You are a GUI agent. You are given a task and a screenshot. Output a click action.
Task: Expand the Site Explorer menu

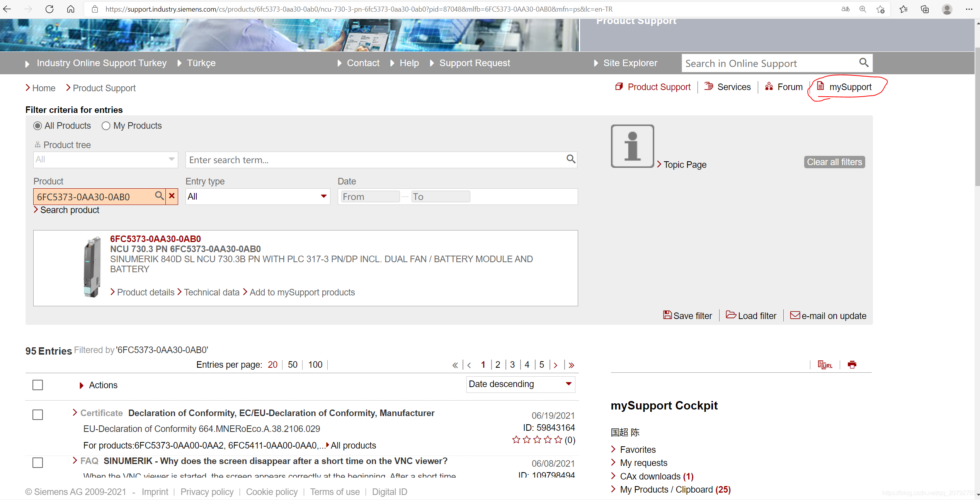(x=626, y=63)
